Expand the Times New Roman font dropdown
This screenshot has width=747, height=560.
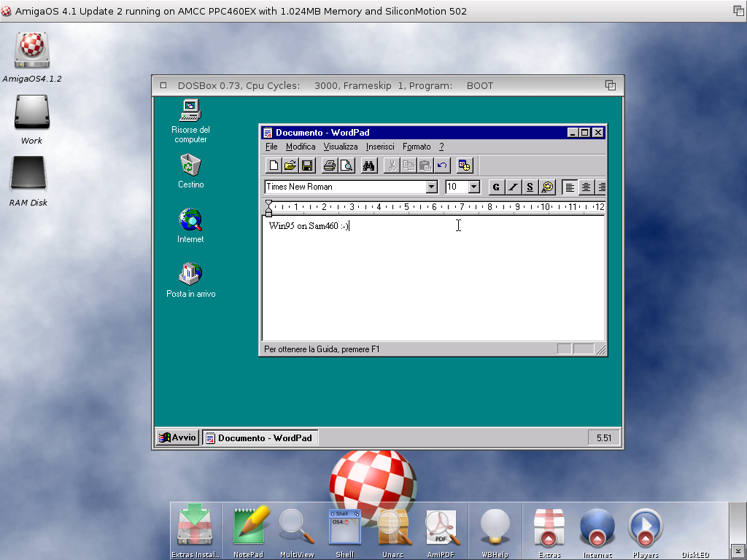click(432, 187)
